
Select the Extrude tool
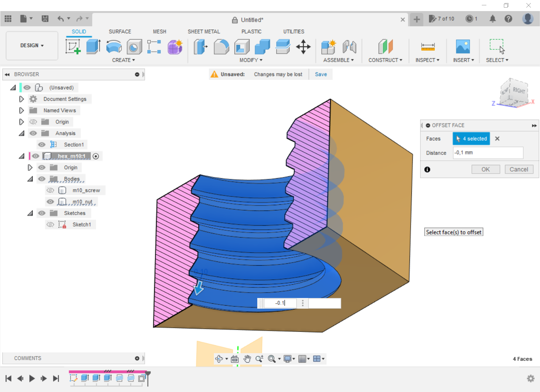coord(93,47)
